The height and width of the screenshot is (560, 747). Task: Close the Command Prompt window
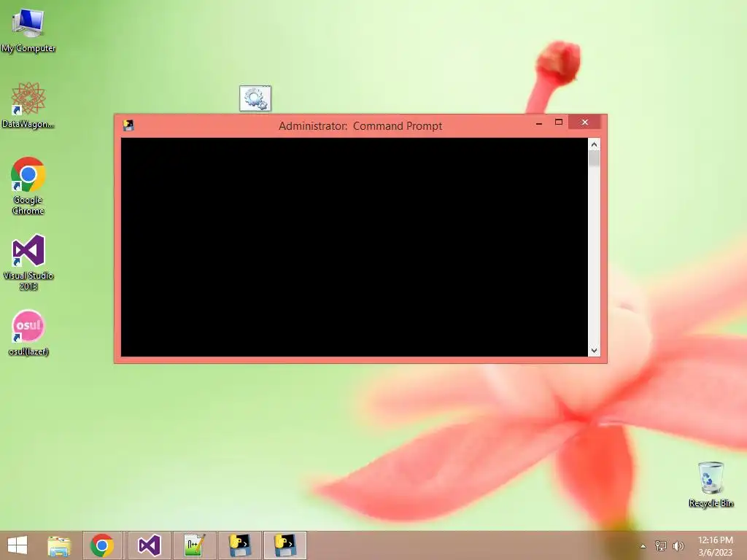[585, 122]
